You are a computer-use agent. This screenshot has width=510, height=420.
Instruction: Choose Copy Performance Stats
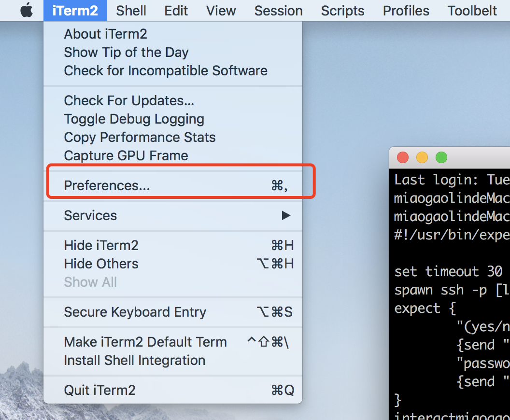[173, 137]
